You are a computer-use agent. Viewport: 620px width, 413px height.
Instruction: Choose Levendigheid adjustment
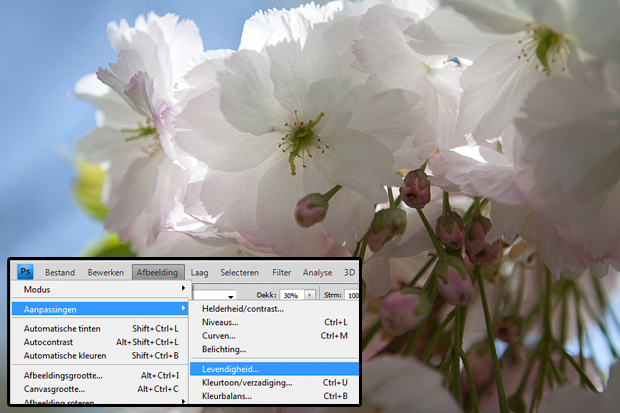click(274, 369)
